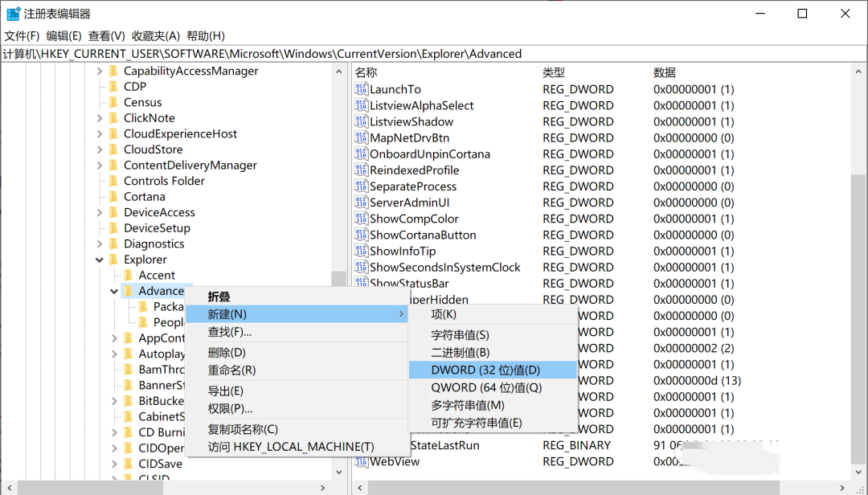Image resolution: width=868 pixels, height=495 pixels.
Task: Collapse the Advanced key
Action: tap(114, 291)
